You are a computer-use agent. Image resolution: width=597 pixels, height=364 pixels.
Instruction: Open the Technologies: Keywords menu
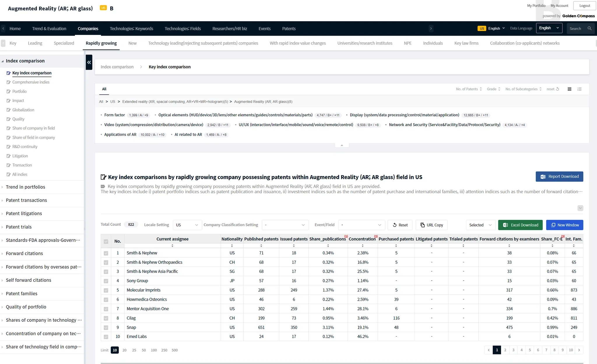(x=131, y=29)
